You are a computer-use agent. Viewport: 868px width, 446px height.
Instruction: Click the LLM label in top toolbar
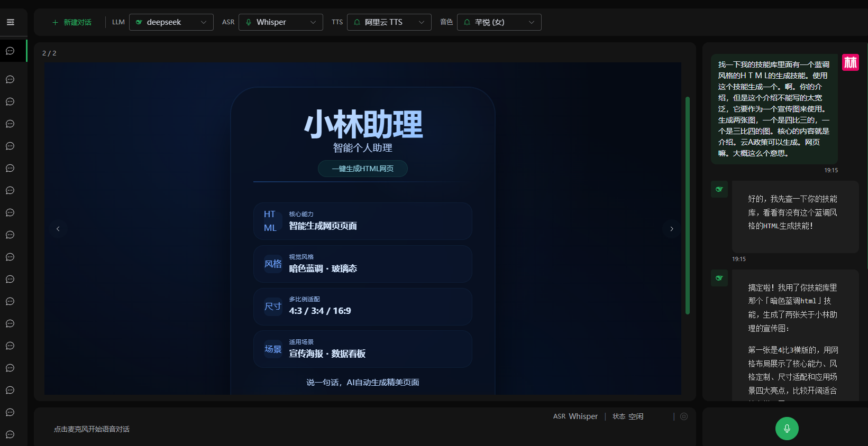coord(118,22)
